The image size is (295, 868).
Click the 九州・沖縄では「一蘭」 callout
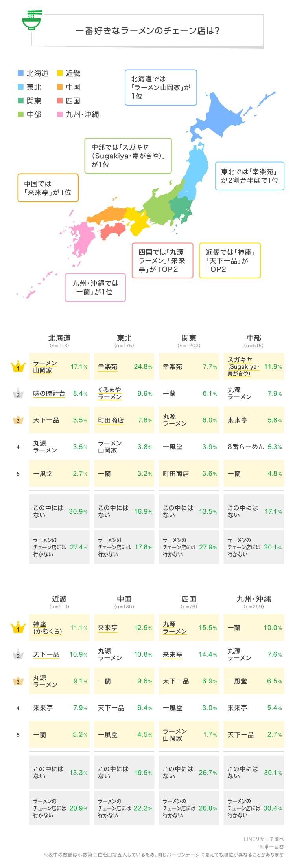(x=95, y=288)
